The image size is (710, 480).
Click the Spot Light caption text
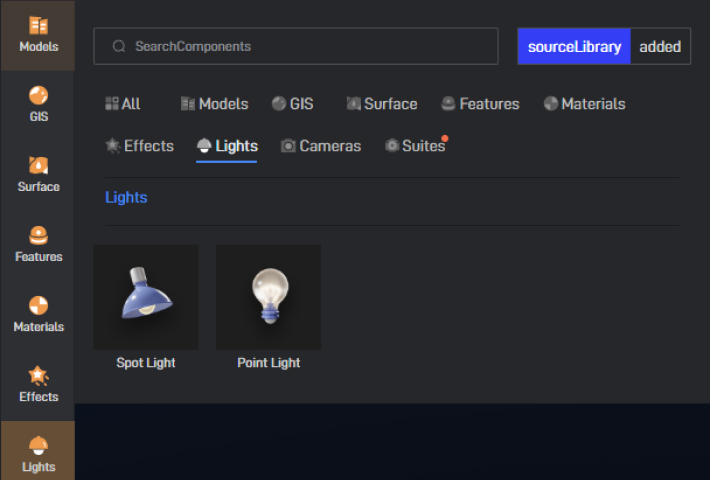coord(146,363)
